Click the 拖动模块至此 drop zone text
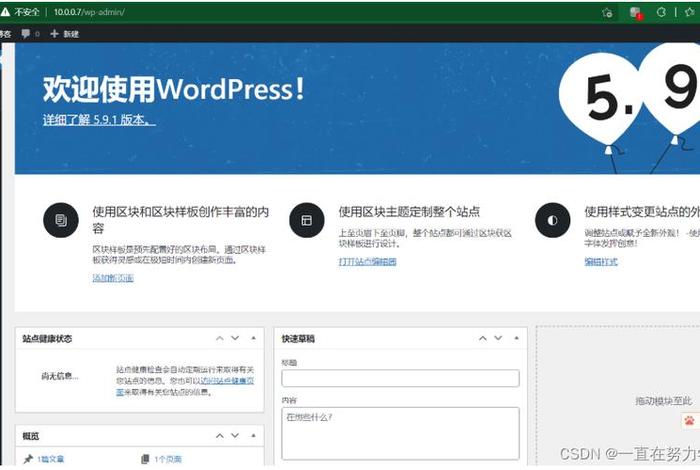The image size is (700, 470). tap(664, 401)
